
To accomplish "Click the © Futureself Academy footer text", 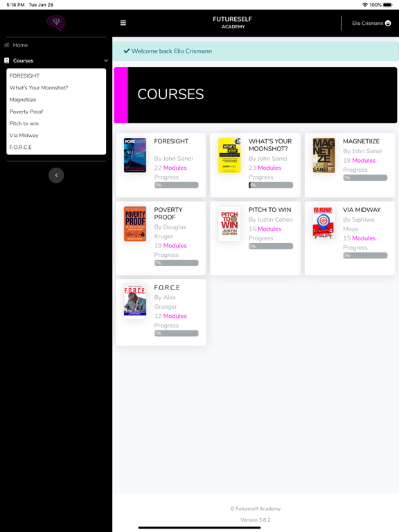I will coord(256,508).
